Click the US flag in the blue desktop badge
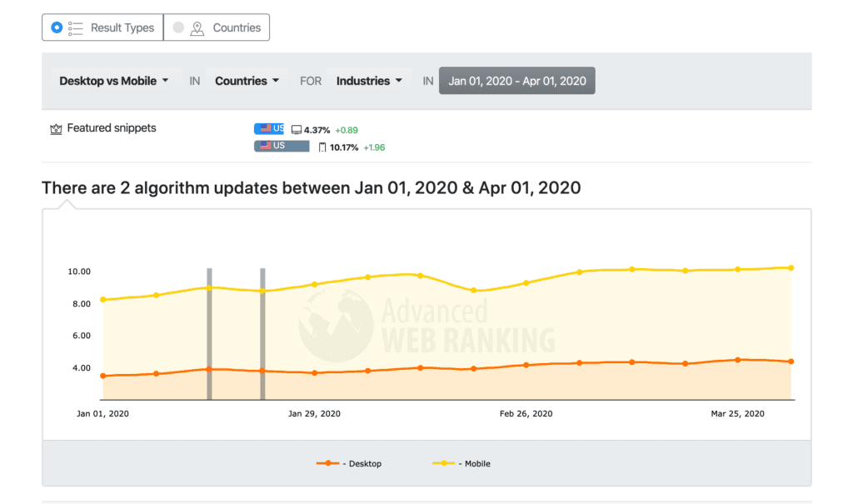 tap(266, 128)
